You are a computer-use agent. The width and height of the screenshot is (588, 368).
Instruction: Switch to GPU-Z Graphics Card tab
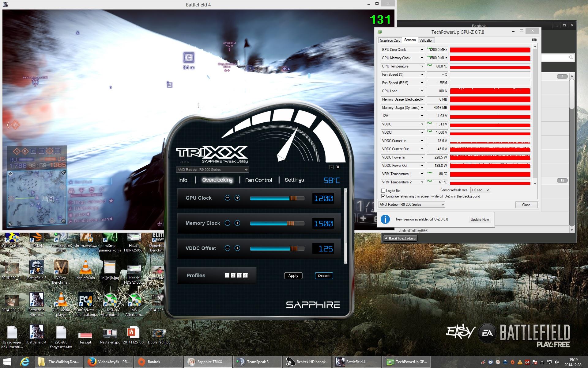tap(390, 40)
